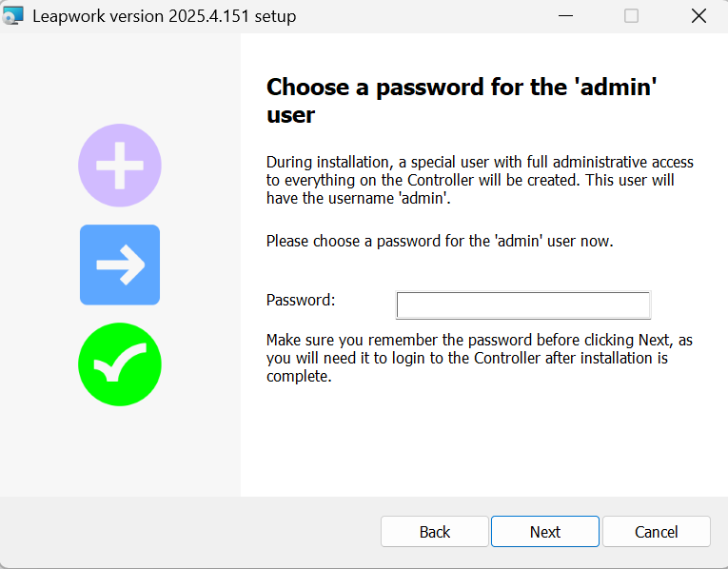This screenshot has width=728, height=569.
Task: Click the purple plus circle icon
Action: pyautogui.click(x=120, y=166)
